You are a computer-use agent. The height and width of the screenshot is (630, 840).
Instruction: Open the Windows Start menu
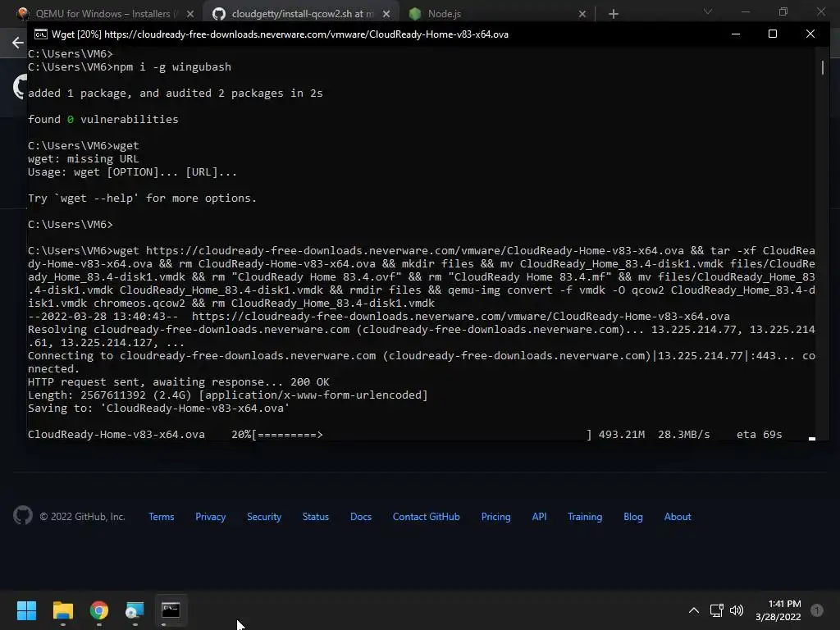tap(26, 610)
